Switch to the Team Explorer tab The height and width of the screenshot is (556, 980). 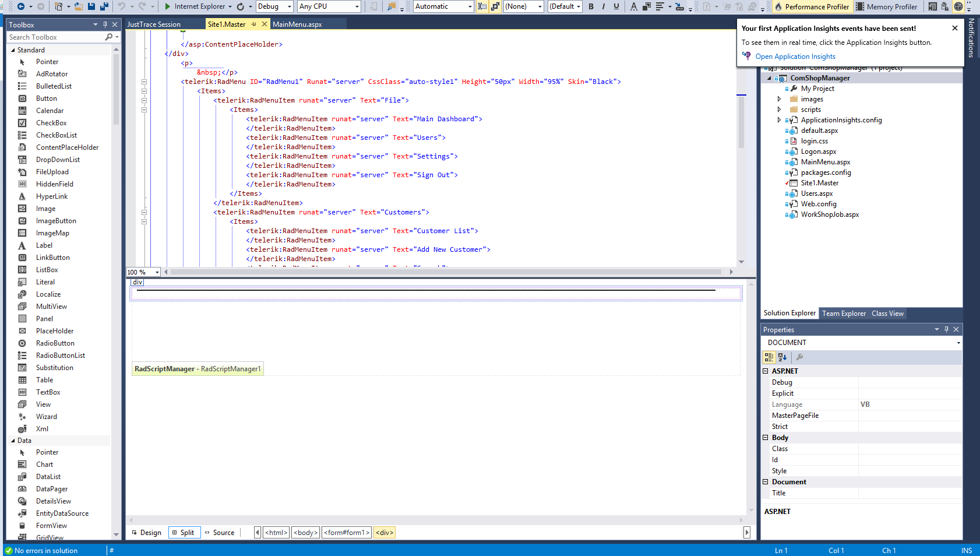[844, 314]
